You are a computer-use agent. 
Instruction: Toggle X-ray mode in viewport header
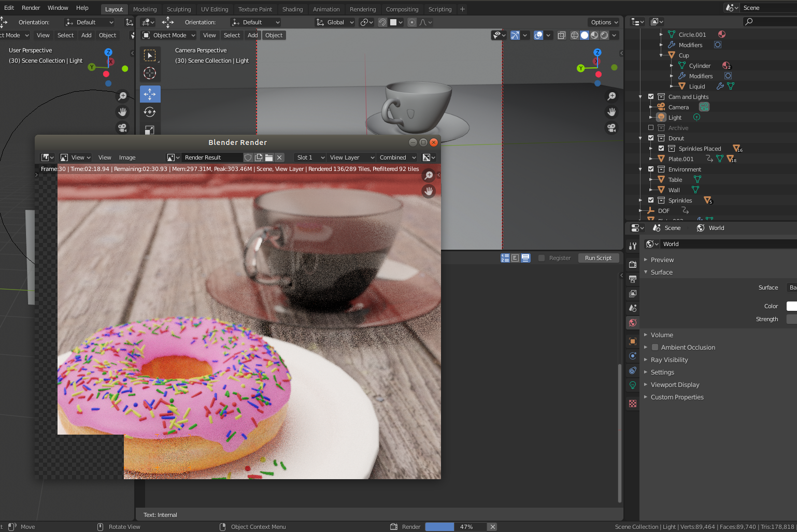(561, 35)
